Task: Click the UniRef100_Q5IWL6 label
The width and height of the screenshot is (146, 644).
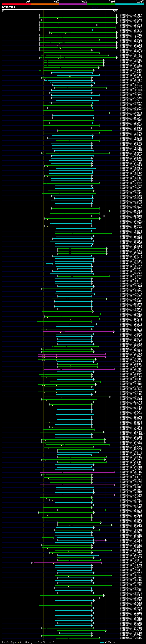Action: (x=131, y=42)
